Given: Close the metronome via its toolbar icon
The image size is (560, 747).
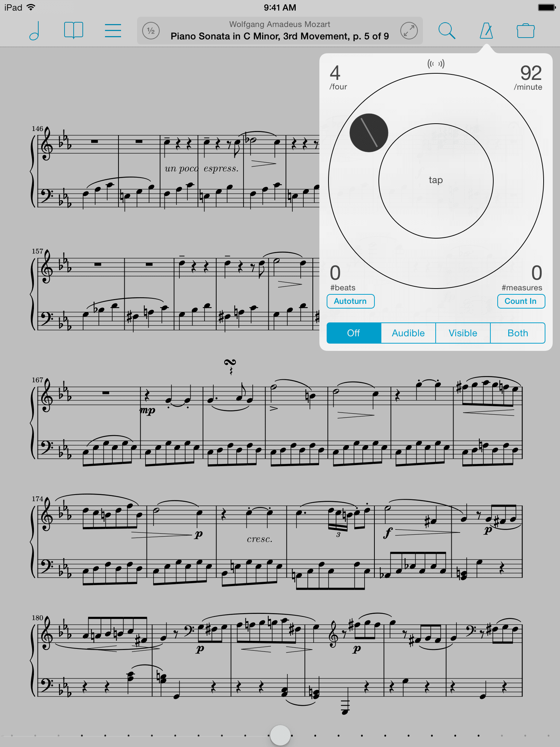Looking at the screenshot, I should pyautogui.click(x=486, y=31).
